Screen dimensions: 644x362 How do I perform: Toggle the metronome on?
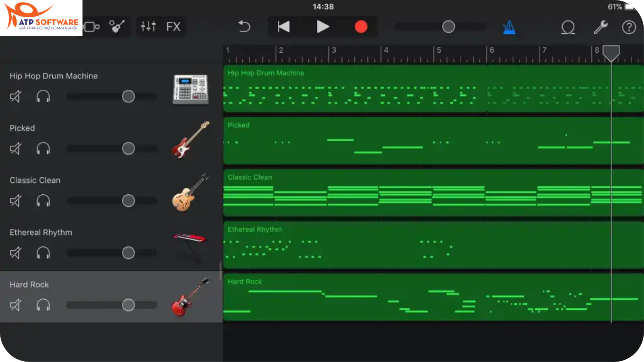pyautogui.click(x=509, y=27)
